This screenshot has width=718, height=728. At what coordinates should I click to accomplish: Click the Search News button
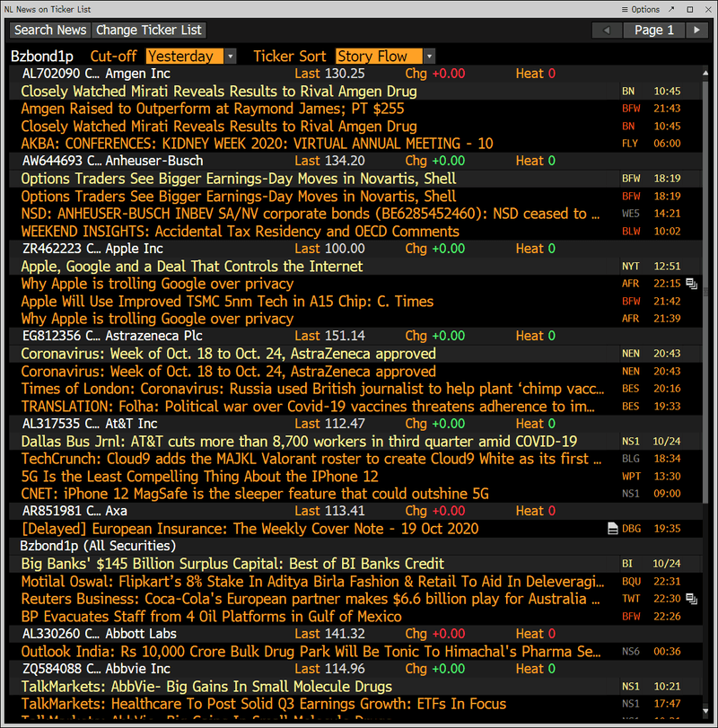tap(49, 30)
